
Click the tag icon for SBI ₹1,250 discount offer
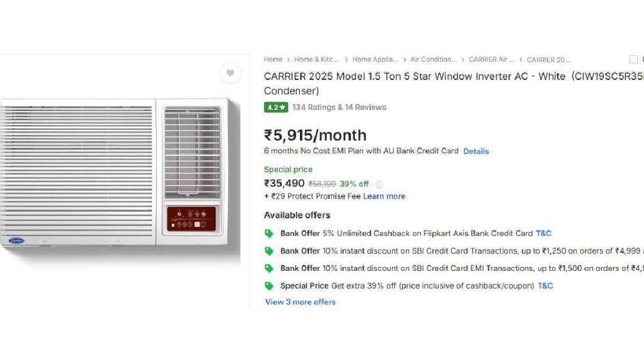pyautogui.click(x=269, y=251)
